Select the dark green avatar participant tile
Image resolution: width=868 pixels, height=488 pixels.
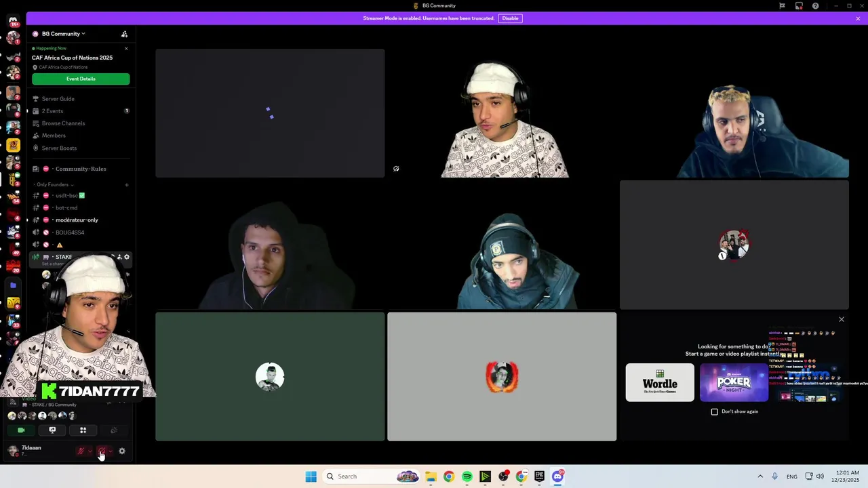coord(270,377)
